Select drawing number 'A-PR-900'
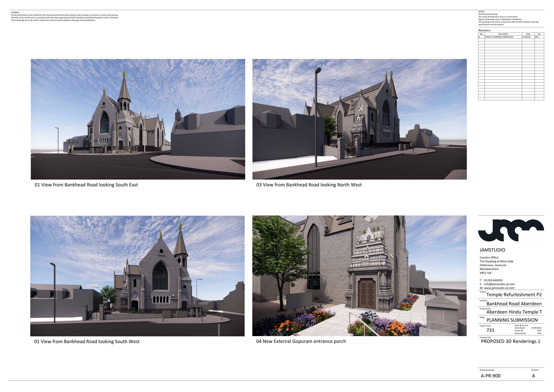 click(491, 376)
